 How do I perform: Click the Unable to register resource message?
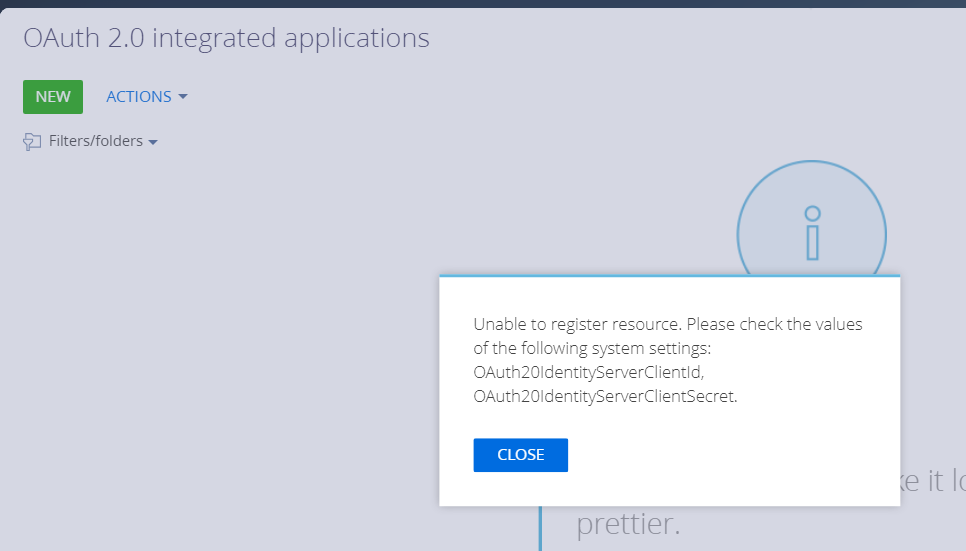(x=578, y=324)
